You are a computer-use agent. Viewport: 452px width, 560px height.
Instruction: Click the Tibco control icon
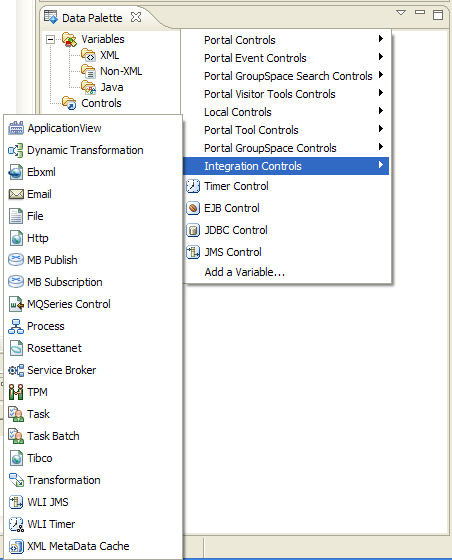tap(16, 458)
